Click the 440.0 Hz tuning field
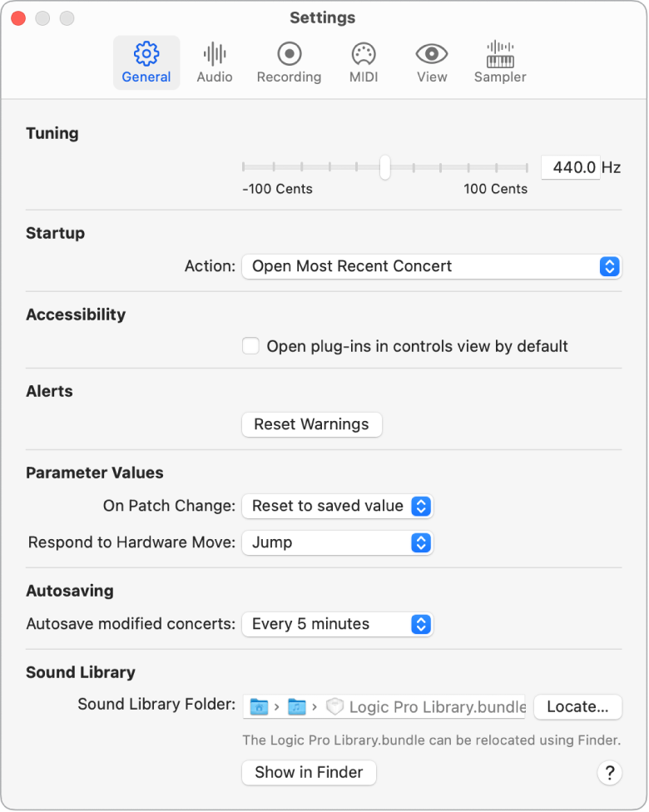This screenshot has height=812, width=649. pyautogui.click(x=571, y=166)
